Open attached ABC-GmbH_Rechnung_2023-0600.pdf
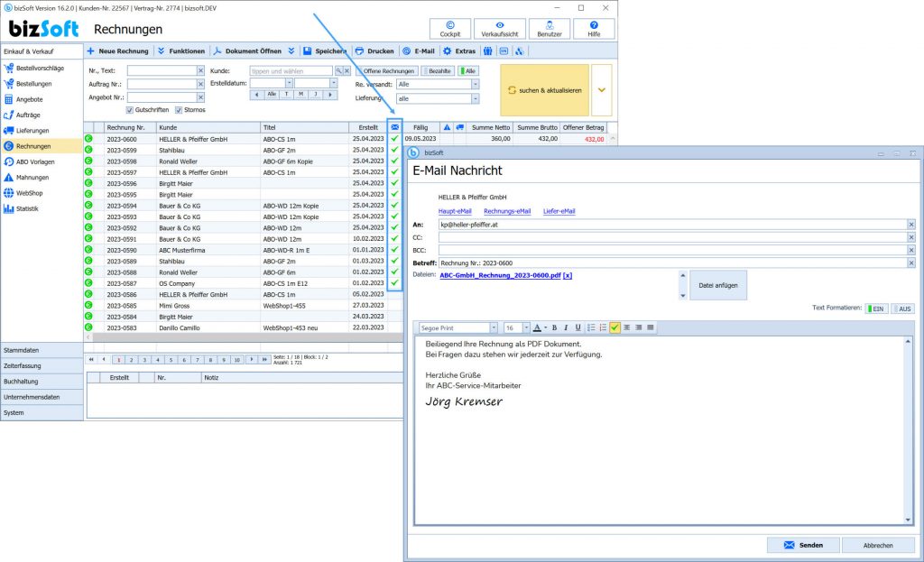924x562 pixels. pos(500,275)
